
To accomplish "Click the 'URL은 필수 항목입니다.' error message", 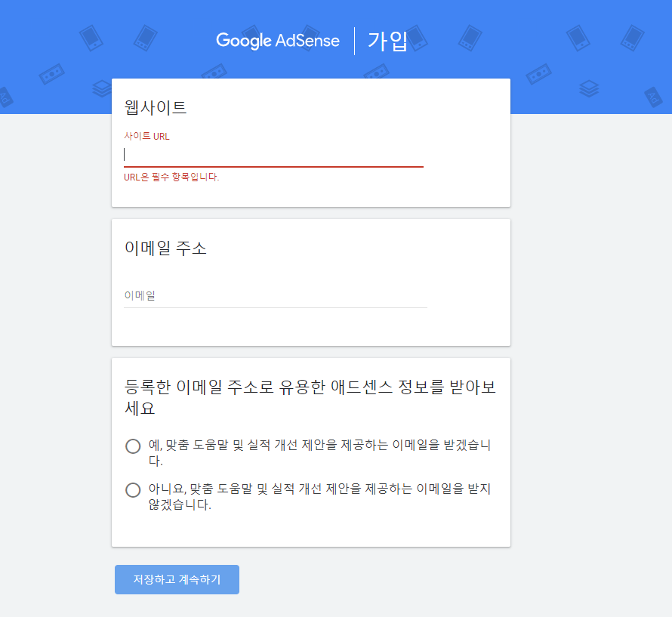I will pyautogui.click(x=171, y=177).
